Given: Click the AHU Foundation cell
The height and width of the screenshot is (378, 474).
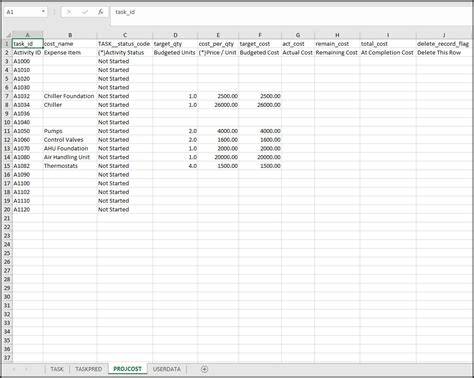Looking at the screenshot, I should coord(70,148).
